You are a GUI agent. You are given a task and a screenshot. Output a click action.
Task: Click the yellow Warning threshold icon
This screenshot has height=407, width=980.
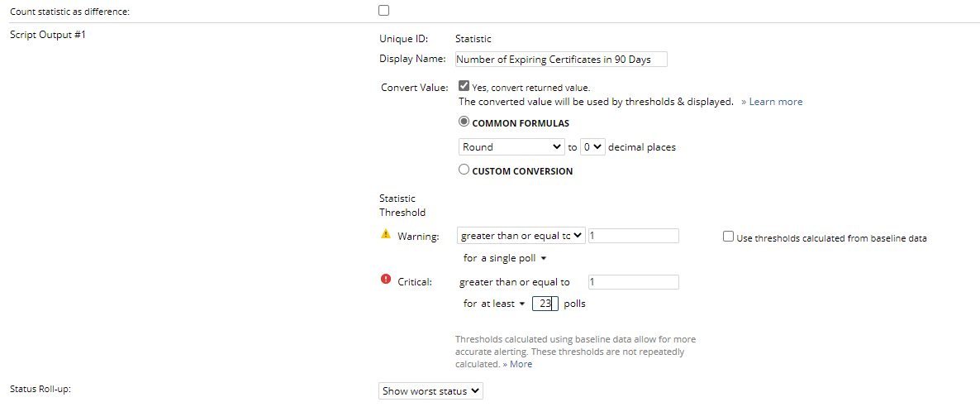pyautogui.click(x=385, y=234)
